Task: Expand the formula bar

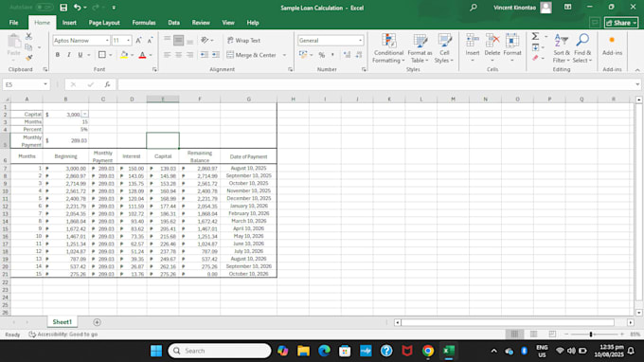Action: (x=637, y=84)
